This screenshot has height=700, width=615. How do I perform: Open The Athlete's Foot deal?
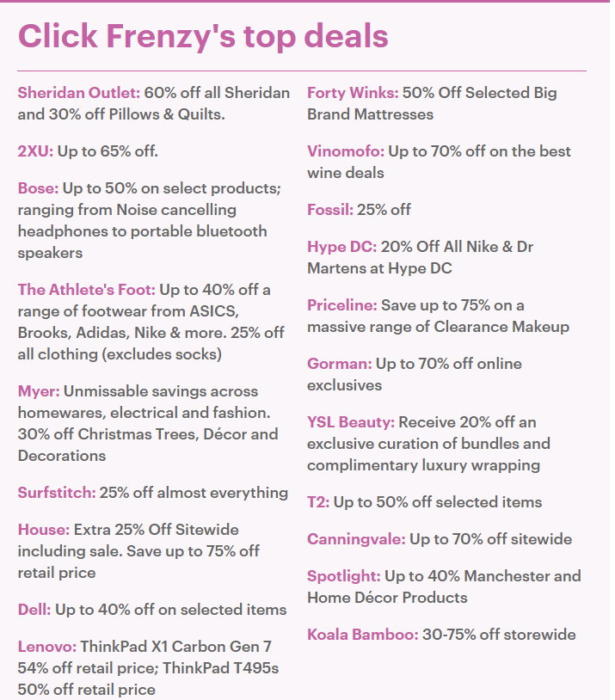[86, 290]
